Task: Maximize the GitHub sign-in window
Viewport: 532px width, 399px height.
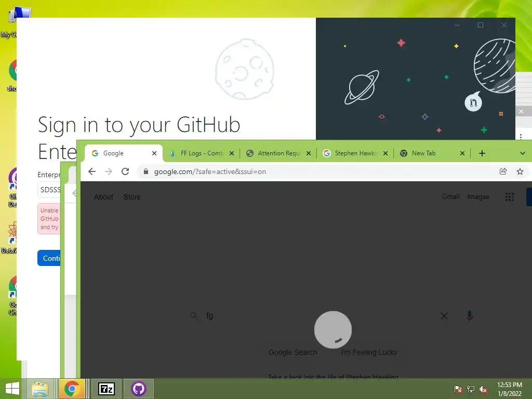Action: (x=481, y=25)
